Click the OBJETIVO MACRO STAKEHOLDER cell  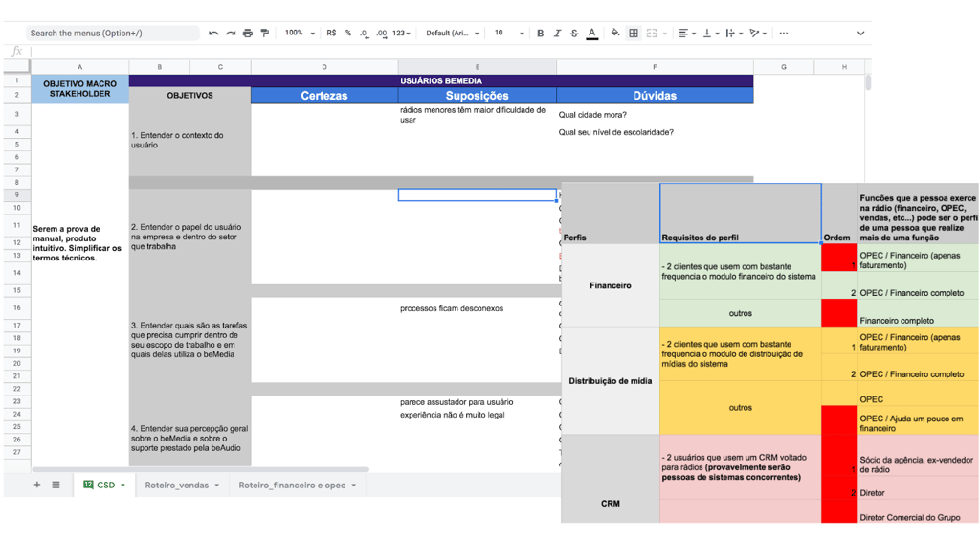coord(80,89)
